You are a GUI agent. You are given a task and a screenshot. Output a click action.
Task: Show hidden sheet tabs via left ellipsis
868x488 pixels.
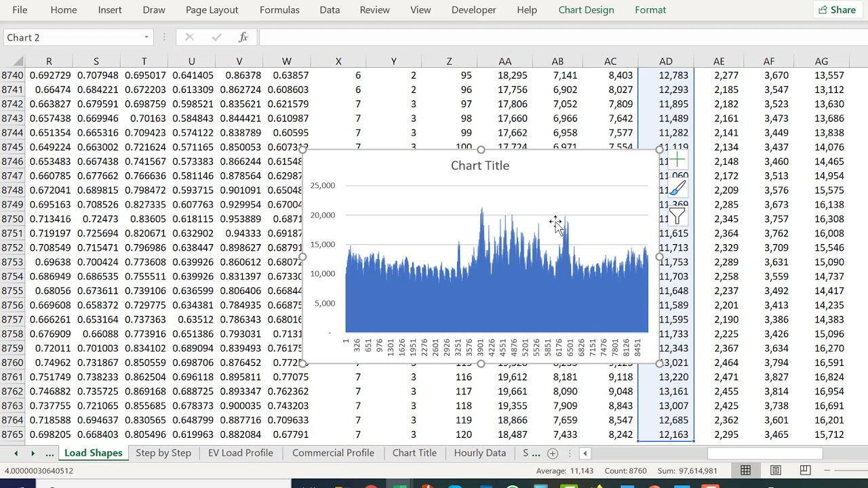(x=50, y=453)
